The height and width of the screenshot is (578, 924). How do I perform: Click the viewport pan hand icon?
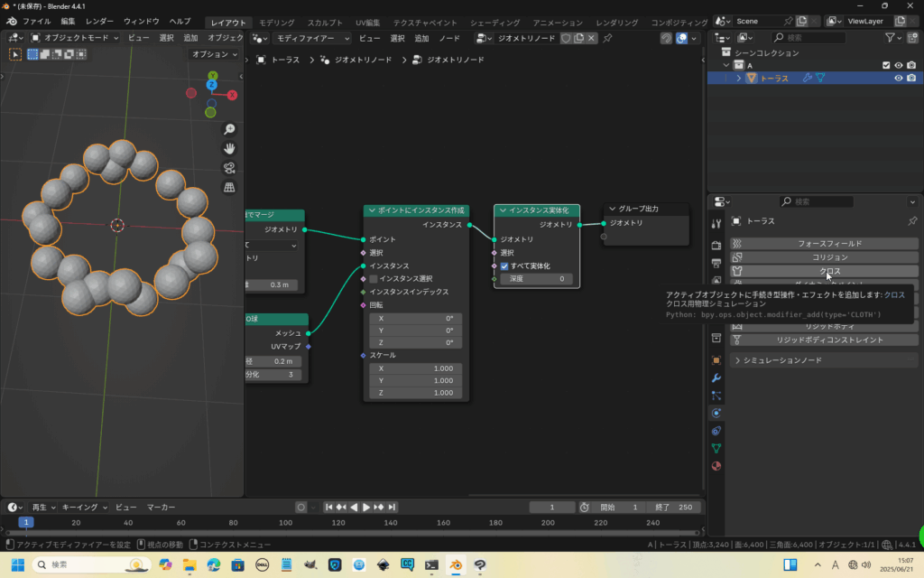pyautogui.click(x=229, y=149)
